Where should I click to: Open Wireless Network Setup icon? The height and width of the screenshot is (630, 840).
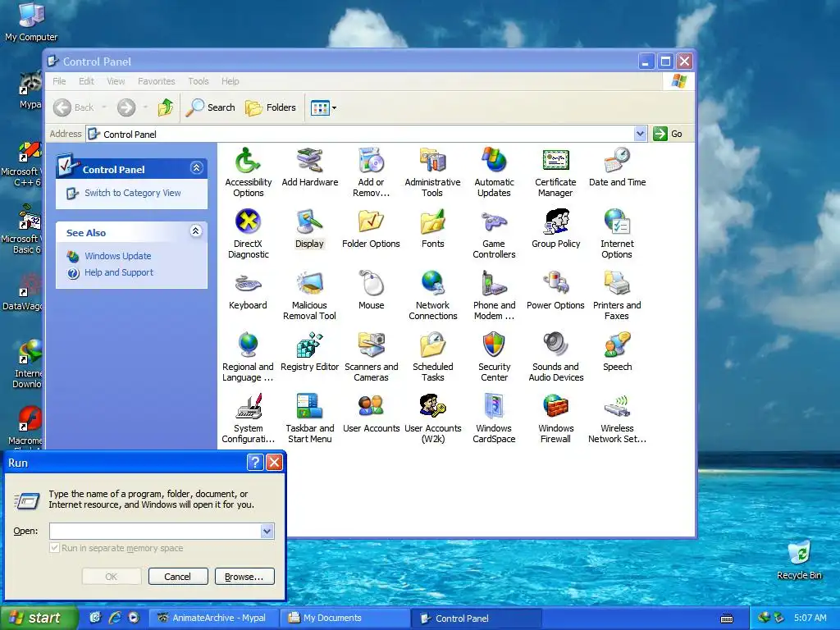617,406
